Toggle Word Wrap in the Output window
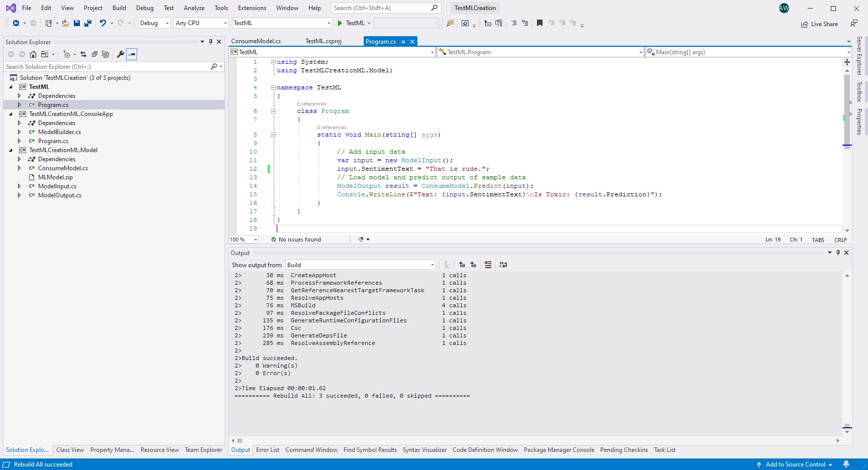The height and width of the screenshot is (470, 868). 503,265
